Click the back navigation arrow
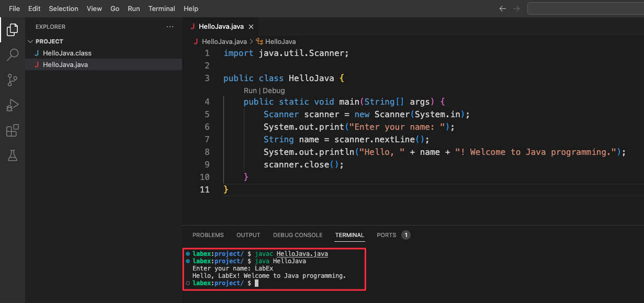644x303 pixels. [x=502, y=8]
